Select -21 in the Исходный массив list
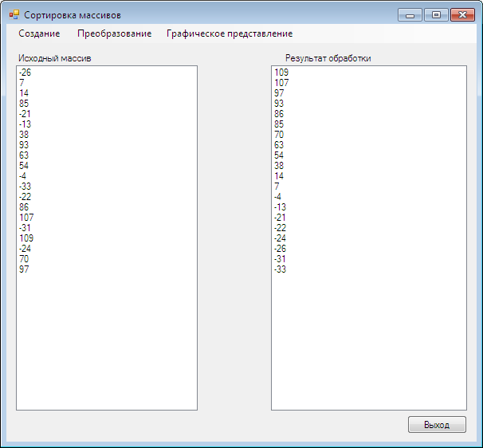Screen dimensions: 483x448 [x=107, y=114]
